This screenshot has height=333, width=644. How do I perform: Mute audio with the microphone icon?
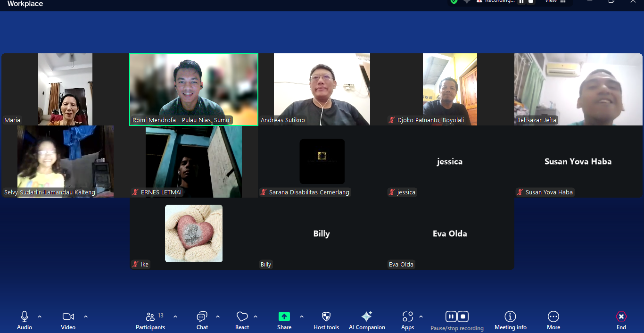pyautogui.click(x=25, y=316)
